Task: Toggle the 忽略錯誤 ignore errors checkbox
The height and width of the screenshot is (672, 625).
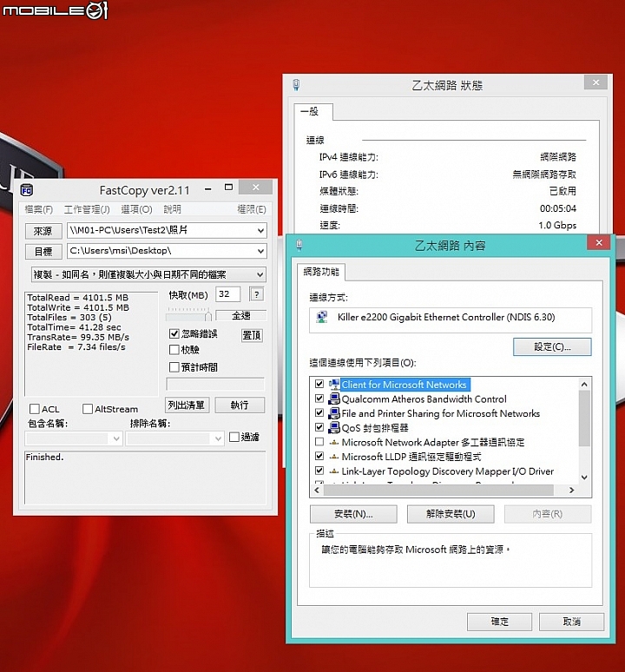Action: [174, 333]
